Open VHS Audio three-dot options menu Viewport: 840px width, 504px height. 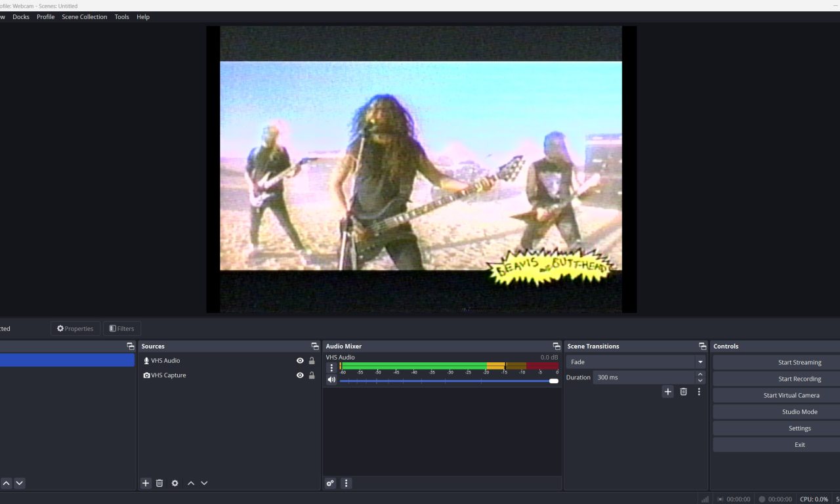tap(331, 368)
